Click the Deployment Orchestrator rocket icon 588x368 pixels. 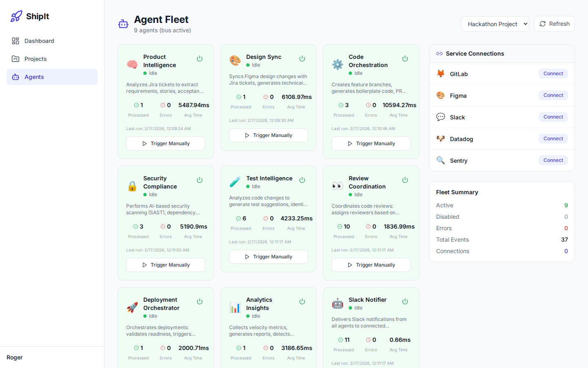(132, 307)
